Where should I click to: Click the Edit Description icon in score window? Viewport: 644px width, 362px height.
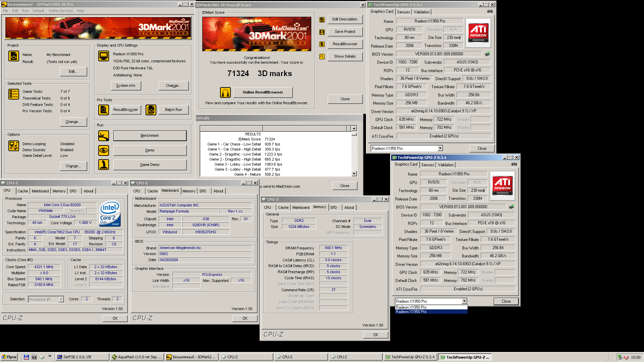click(322, 20)
